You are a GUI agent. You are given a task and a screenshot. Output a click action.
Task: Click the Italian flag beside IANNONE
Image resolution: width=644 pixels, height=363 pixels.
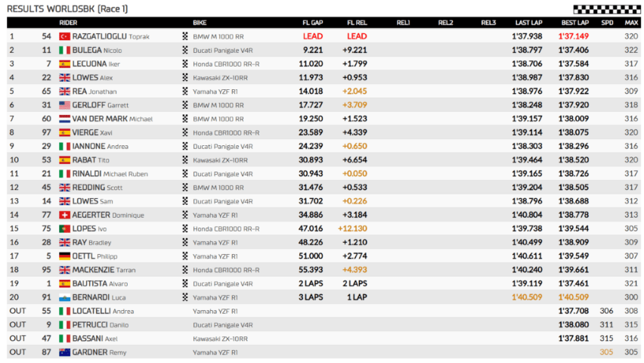64,147
